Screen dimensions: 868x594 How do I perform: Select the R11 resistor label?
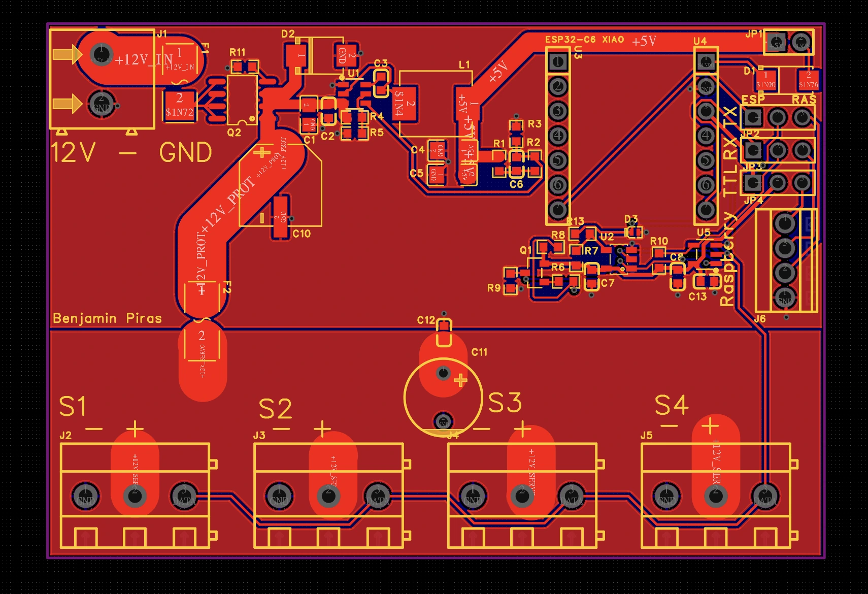(x=237, y=52)
